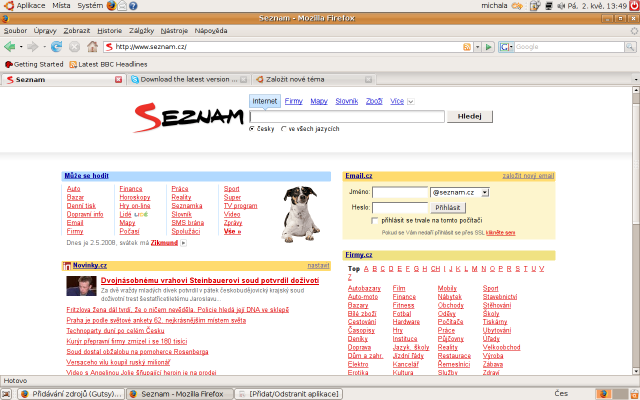Click the Jméno input field
Image resolution: width=640 pixels, height=400 pixels.
[x=400, y=192]
